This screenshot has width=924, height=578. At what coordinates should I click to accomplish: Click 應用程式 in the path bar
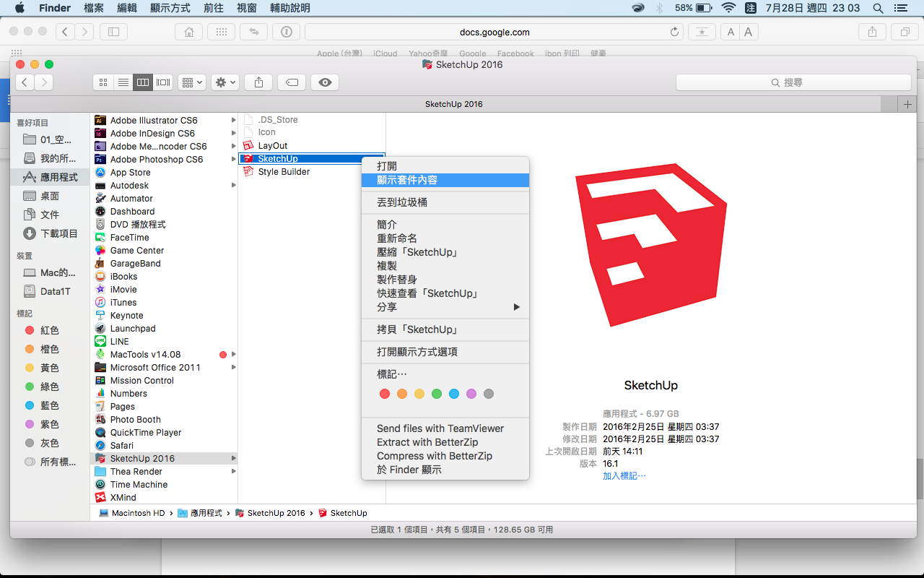(x=200, y=513)
